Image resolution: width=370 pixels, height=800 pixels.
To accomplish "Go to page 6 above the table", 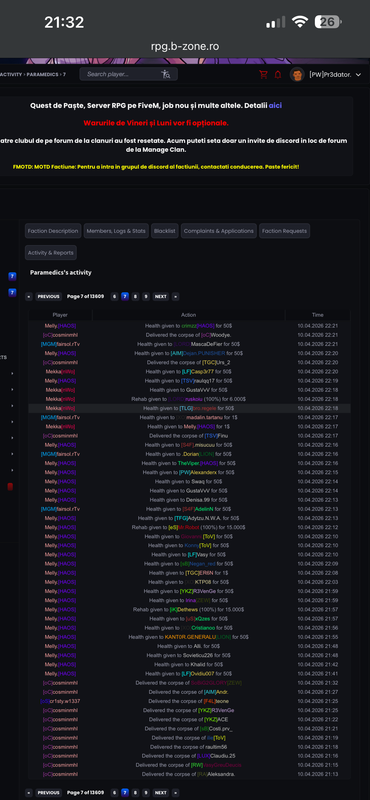I will pos(114,296).
